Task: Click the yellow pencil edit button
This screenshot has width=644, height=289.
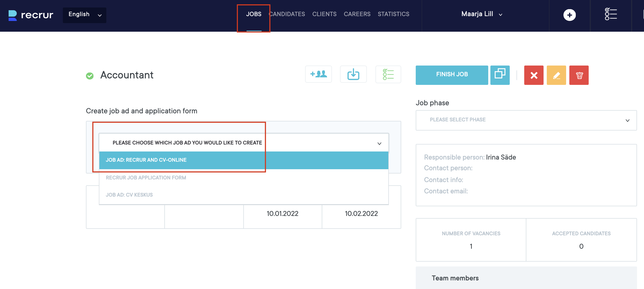Action: tap(556, 75)
